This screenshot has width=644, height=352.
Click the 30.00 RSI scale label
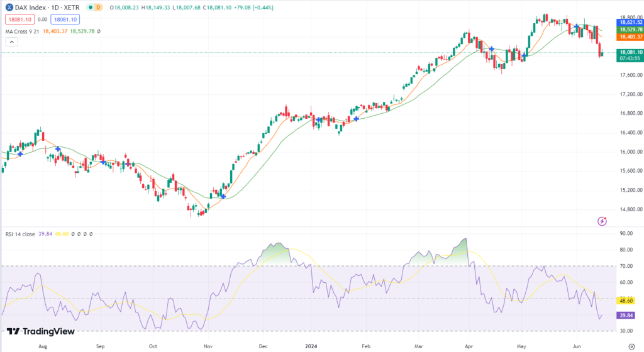(x=626, y=331)
